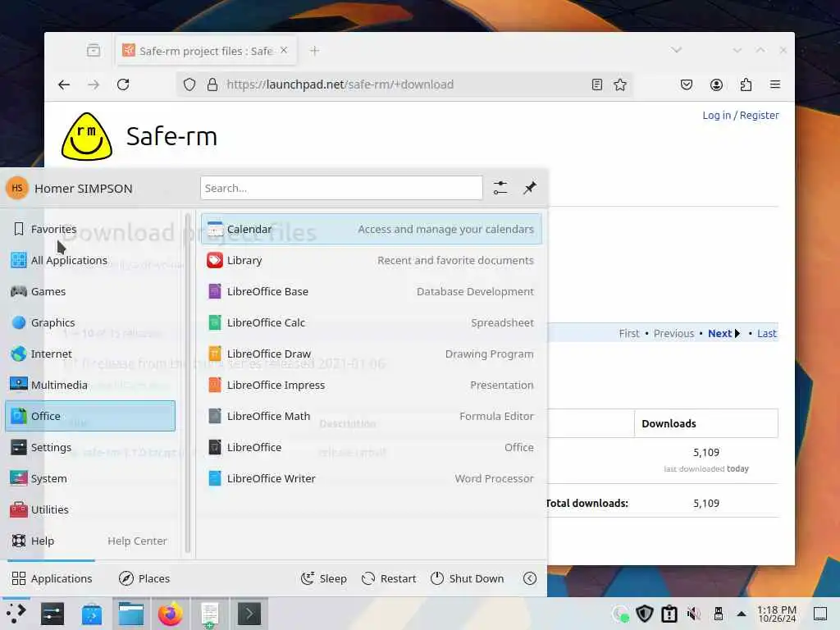Open Dolphin file manager in taskbar
Viewport: 840px width, 630px height.
pyautogui.click(x=131, y=614)
